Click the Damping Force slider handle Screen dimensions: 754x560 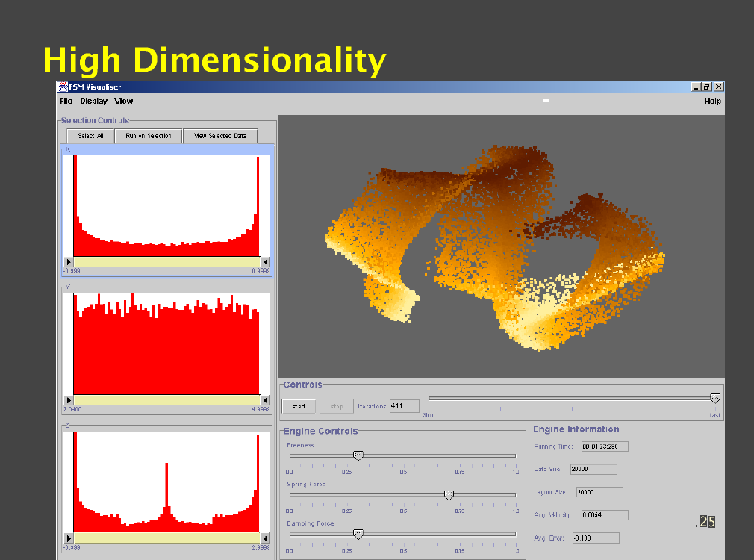click(x=358, y=534)
